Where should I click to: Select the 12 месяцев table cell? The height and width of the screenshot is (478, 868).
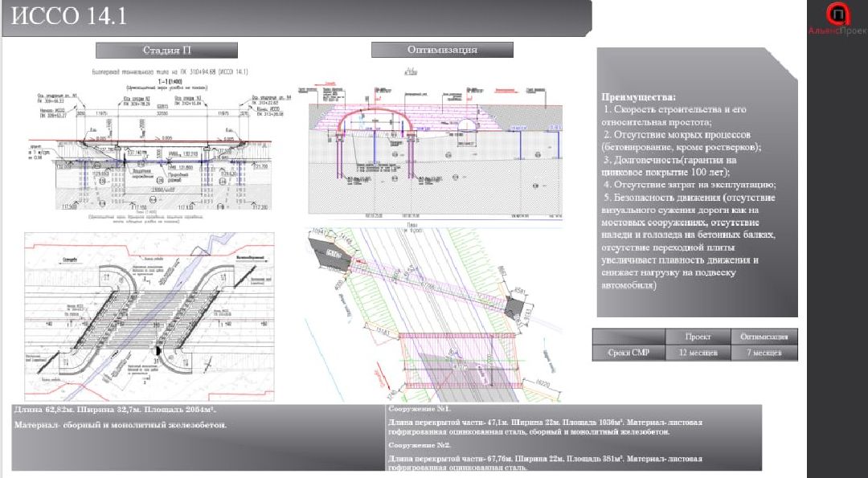(x=698, y=353)
